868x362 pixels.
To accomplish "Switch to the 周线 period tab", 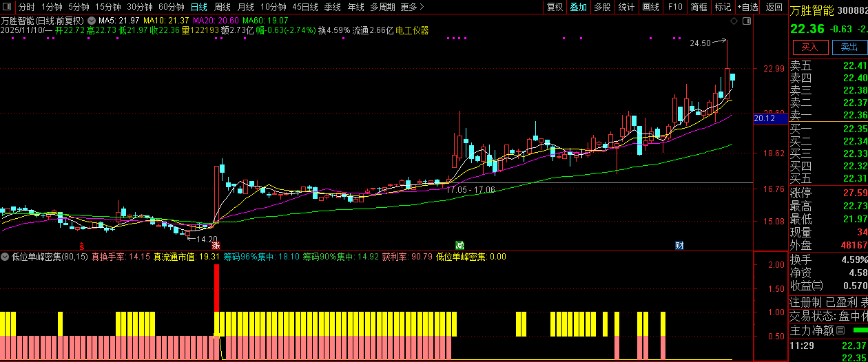I will tap(223, 7).
